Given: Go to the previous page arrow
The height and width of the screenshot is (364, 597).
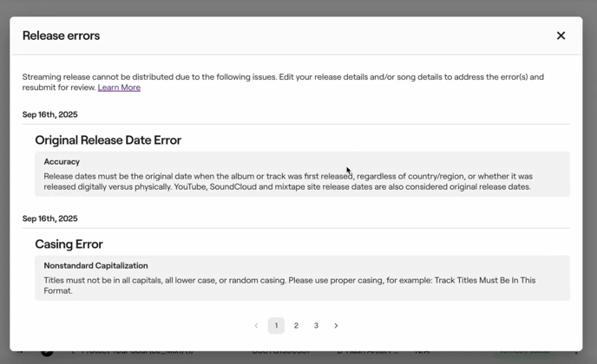Looking at the screenshot, I should (256, 326).
